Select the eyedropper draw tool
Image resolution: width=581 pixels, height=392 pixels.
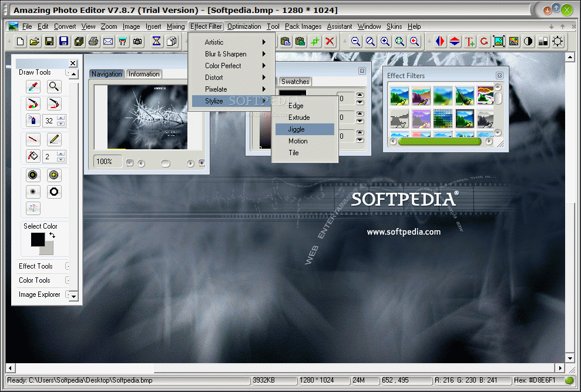(33, 87)
